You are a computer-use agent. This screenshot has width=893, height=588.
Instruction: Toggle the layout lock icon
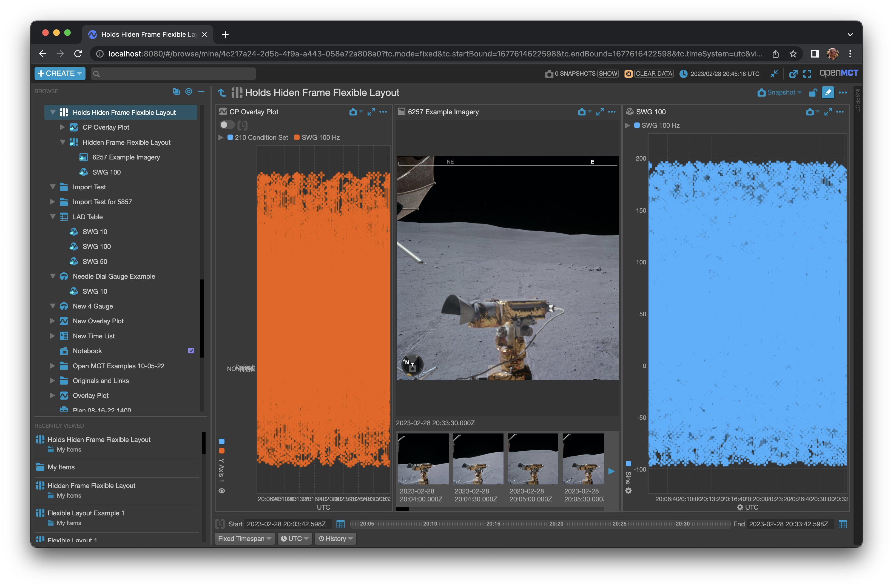pyautogui.click(x=813, y=93)
